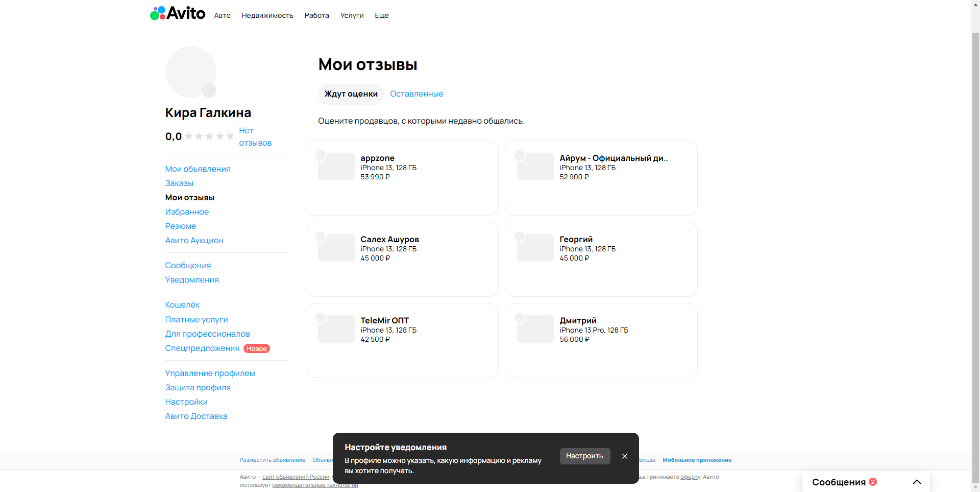Click the Георгий listing thumbnail
Viewport: 980px width, 492px height.
535,248
